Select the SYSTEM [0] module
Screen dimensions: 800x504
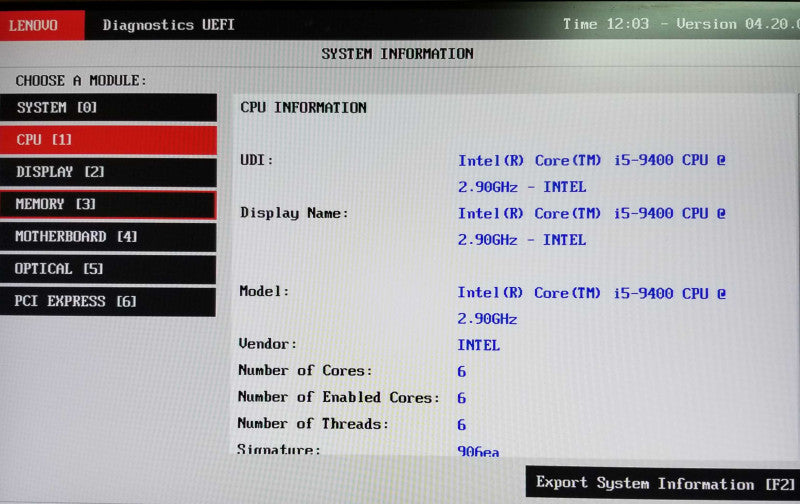tap(108, 108)
